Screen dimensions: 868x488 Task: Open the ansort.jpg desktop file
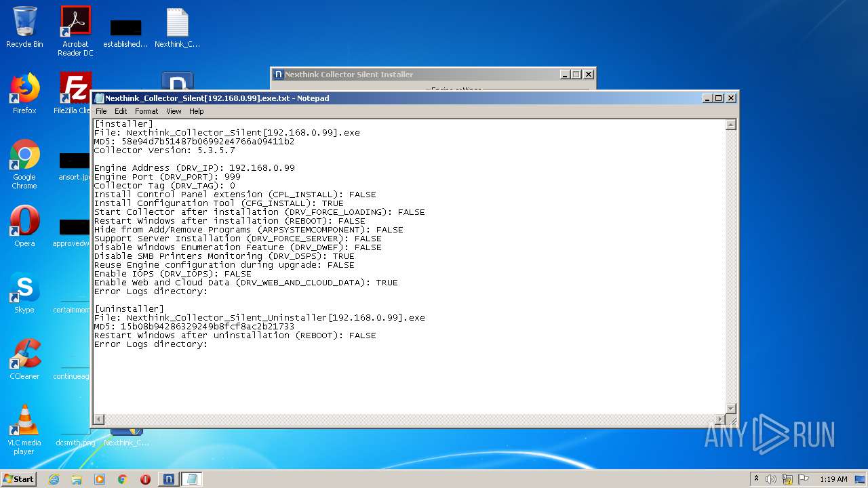click(75, 167)
